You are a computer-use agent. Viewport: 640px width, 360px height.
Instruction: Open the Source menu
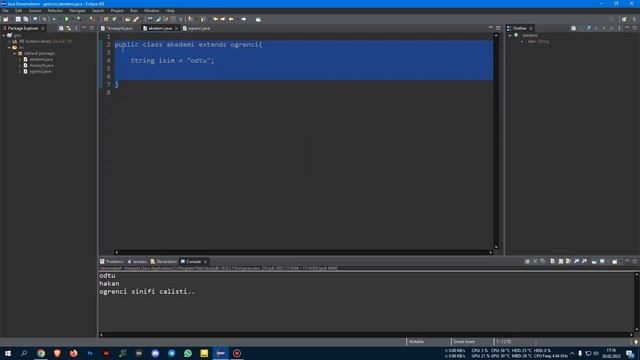35,11
